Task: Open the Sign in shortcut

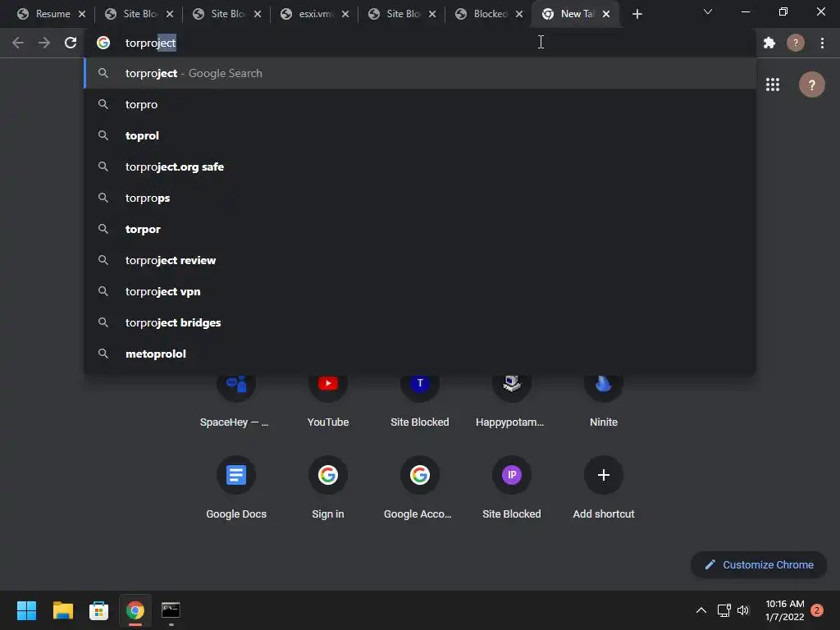Action: [x=328, y=487]
